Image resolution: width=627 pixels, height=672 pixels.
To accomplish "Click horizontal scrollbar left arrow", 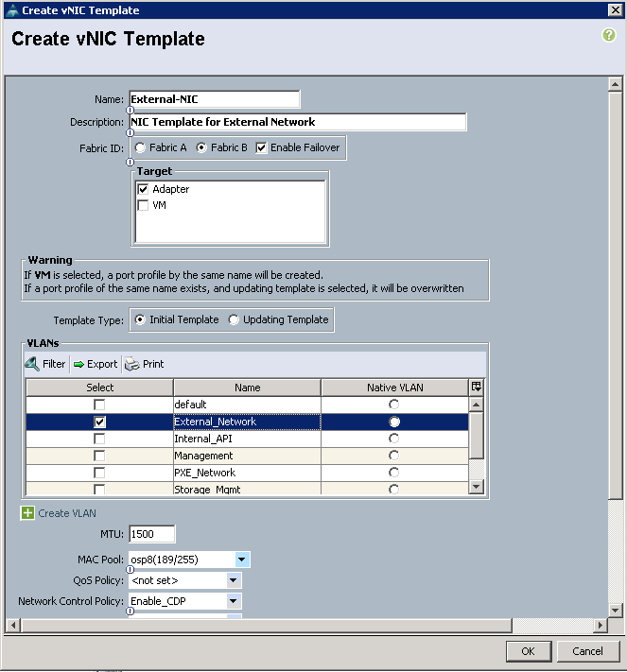I will 13,626.
